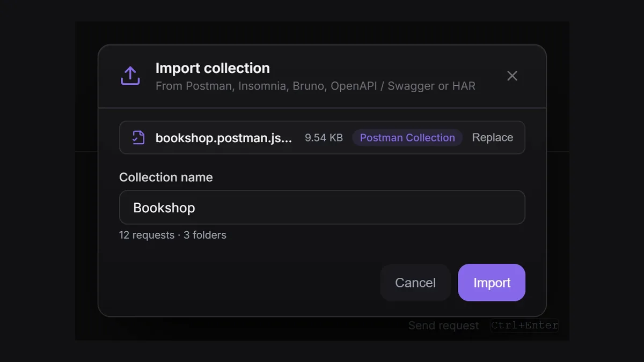Image resolution: width=644 pixels, height=362 pixels.
Task: Cancel the collection import
Action: 415,283
